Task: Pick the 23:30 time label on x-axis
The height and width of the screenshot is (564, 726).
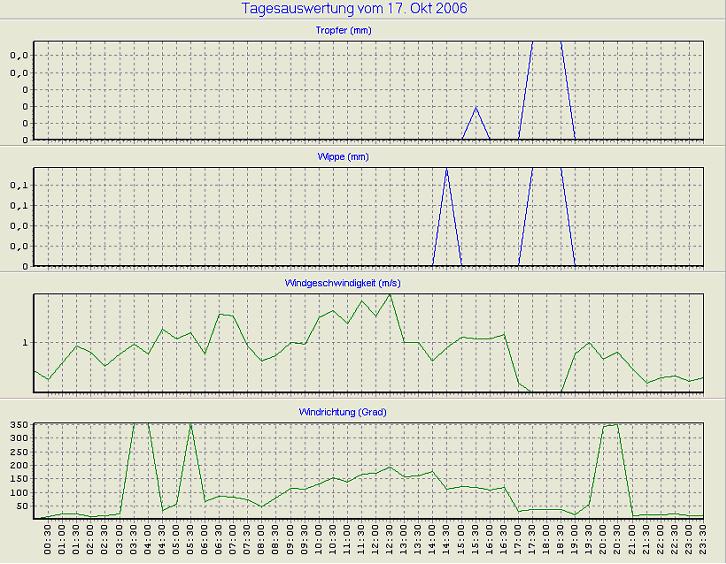Action: pyautogui.click(x=703, y=542)
